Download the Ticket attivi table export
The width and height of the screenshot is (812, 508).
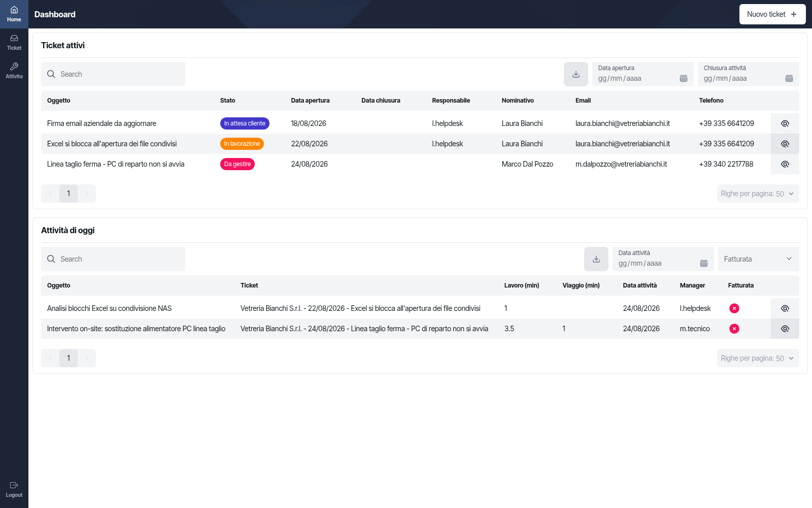click(576, 74)
